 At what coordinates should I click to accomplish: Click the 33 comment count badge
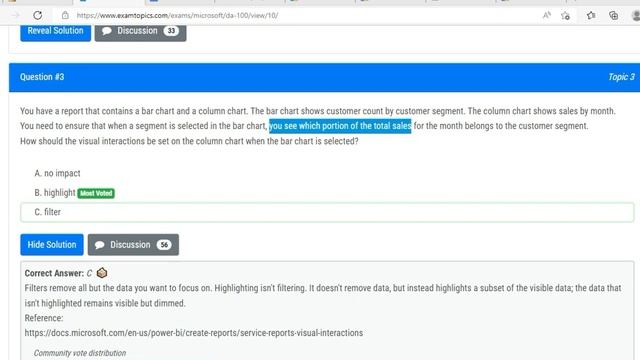171,31
